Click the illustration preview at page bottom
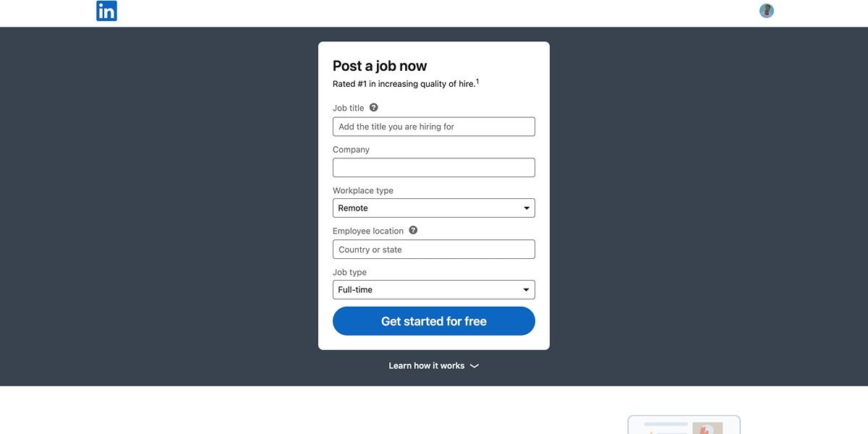This screenshot has width=868, height=434. (683, 426)
